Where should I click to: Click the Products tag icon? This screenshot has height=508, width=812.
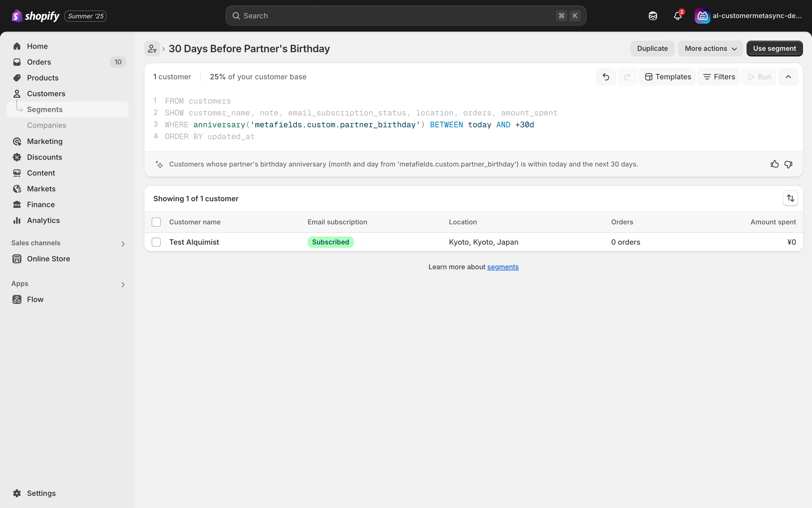pyautogui.click(x=17, y=78)
